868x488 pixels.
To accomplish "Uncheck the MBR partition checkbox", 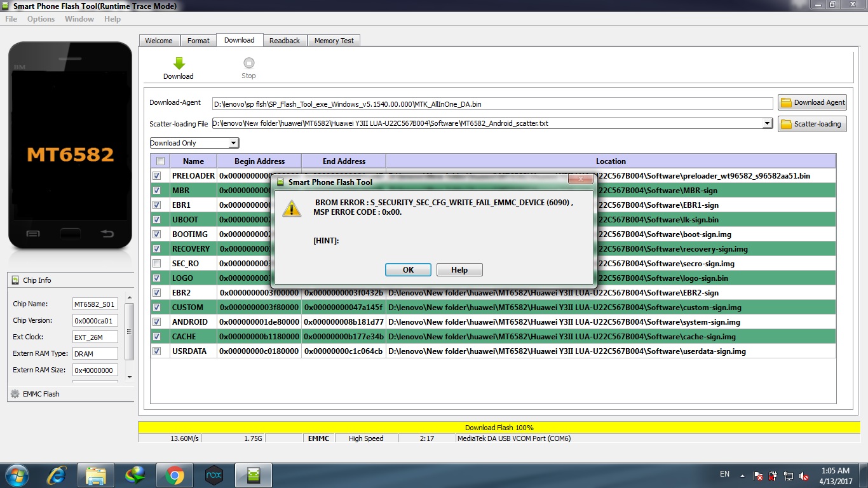I will point(157,191).
